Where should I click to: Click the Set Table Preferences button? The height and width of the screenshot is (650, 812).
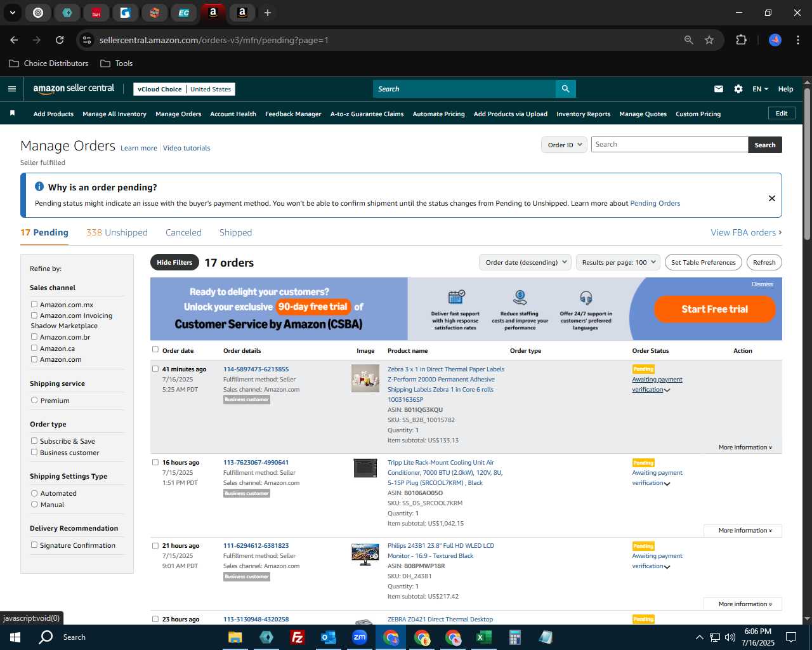pos(704,262)
